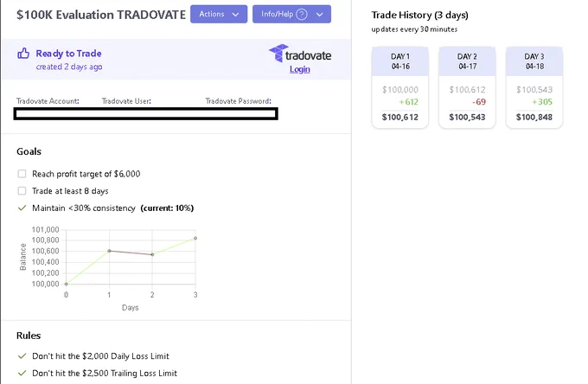Image resolution: width=588 pixels, height=384 pixels.
Task: Click the $100,543 closing balance on Day 2
Action: (x=467, y=118)
